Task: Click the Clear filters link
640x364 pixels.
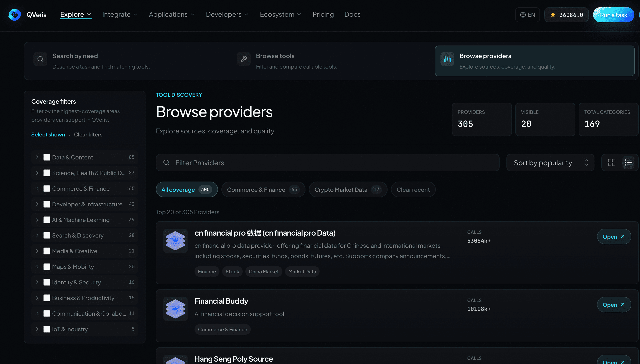Action: pos(88,134)
